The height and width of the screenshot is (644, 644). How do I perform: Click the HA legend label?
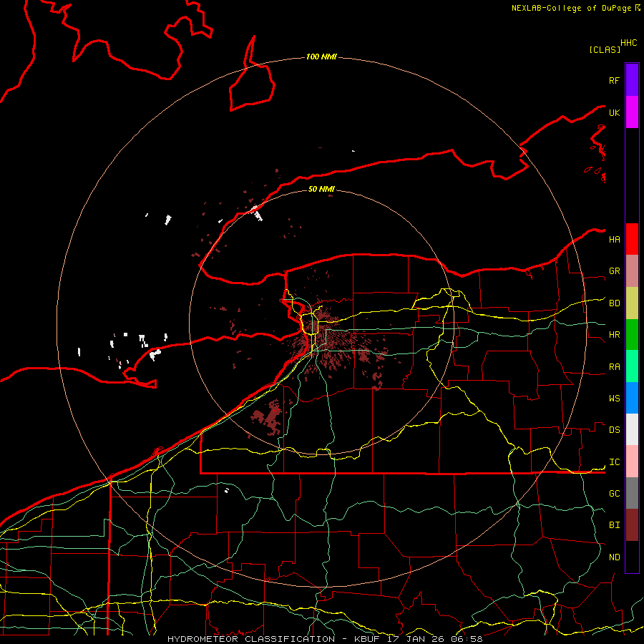[x=615, y=239]
